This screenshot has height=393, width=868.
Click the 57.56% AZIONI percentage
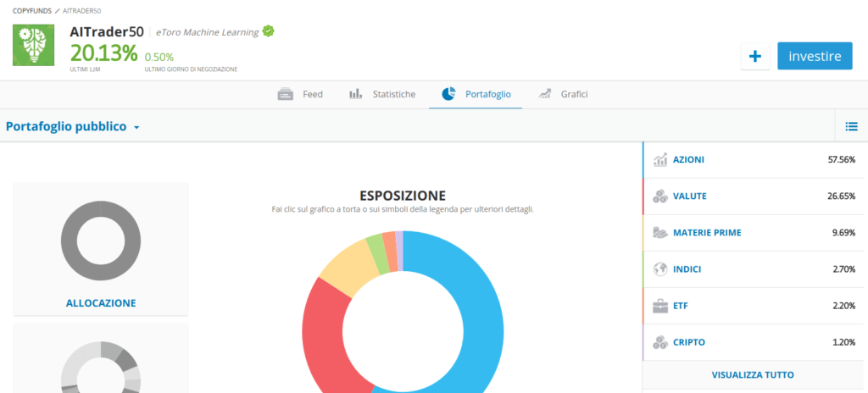pos(842,160)
